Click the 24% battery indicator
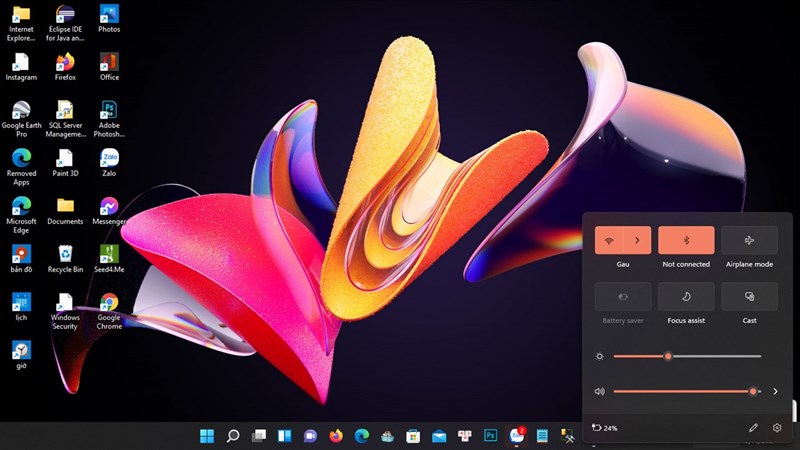This screenshot has width=800, height=450. pyautogui.click(x=605, y=428)
